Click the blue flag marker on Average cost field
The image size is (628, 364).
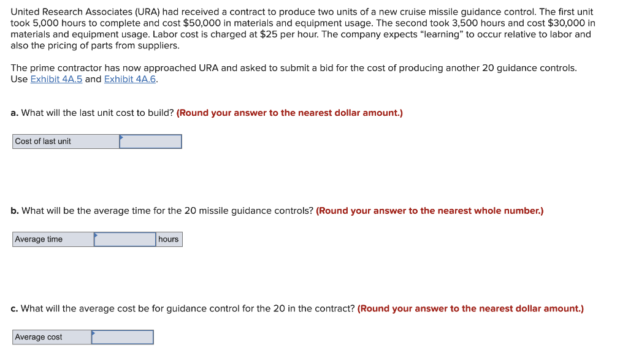[x=93, y=333]
